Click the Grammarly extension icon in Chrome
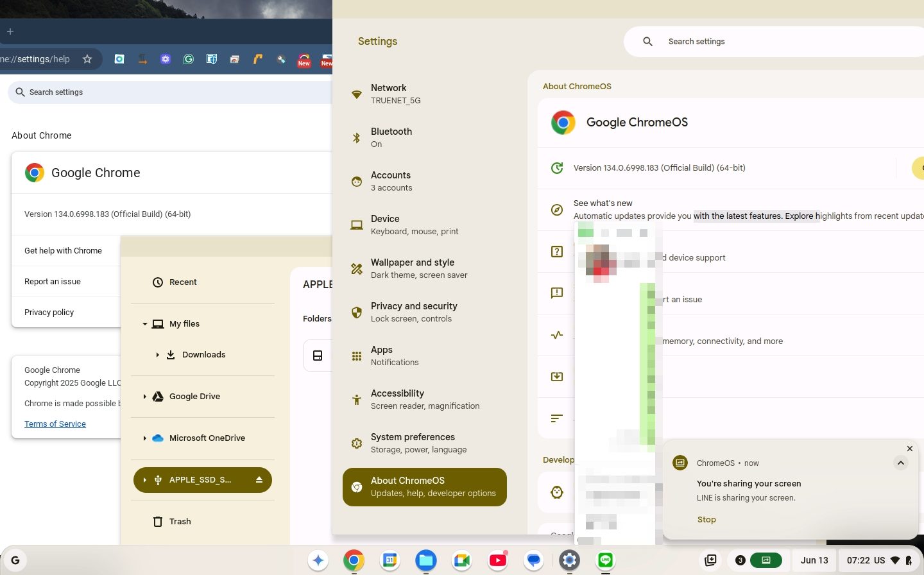The height and width of the screenshot is (575, 924). (x=189, y=59)
